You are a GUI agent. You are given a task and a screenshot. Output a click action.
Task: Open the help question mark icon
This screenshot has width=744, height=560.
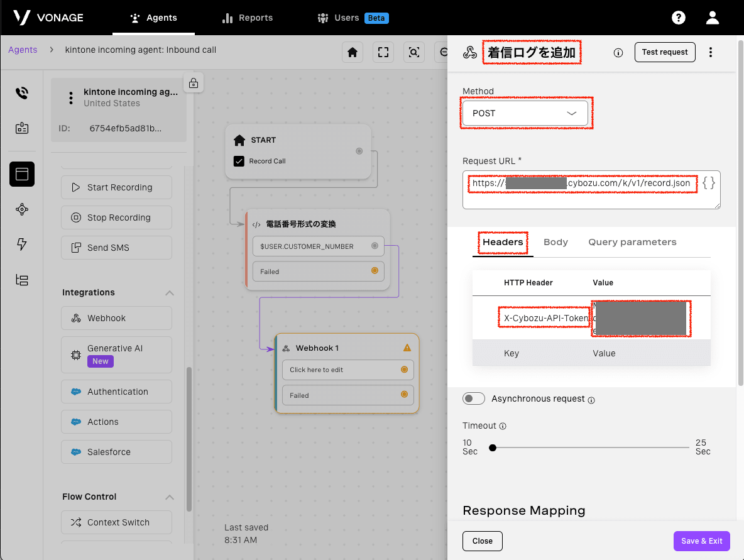pos(678,18)
